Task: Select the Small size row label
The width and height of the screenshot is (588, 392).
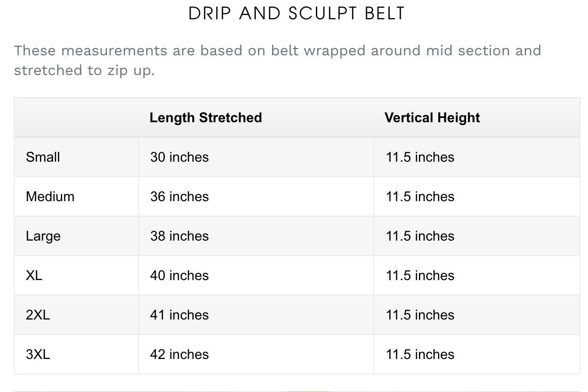Action: pos(43,157)
